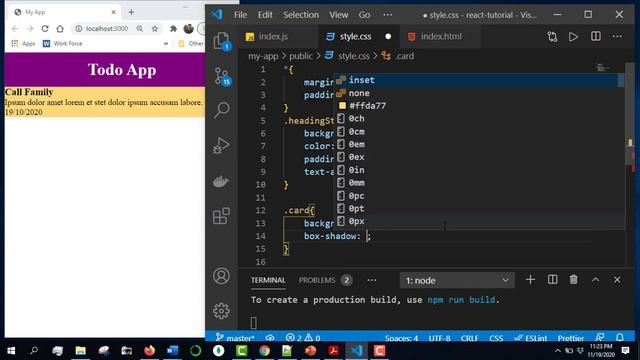Open the Go menu
640x360 pixels.
364,15
